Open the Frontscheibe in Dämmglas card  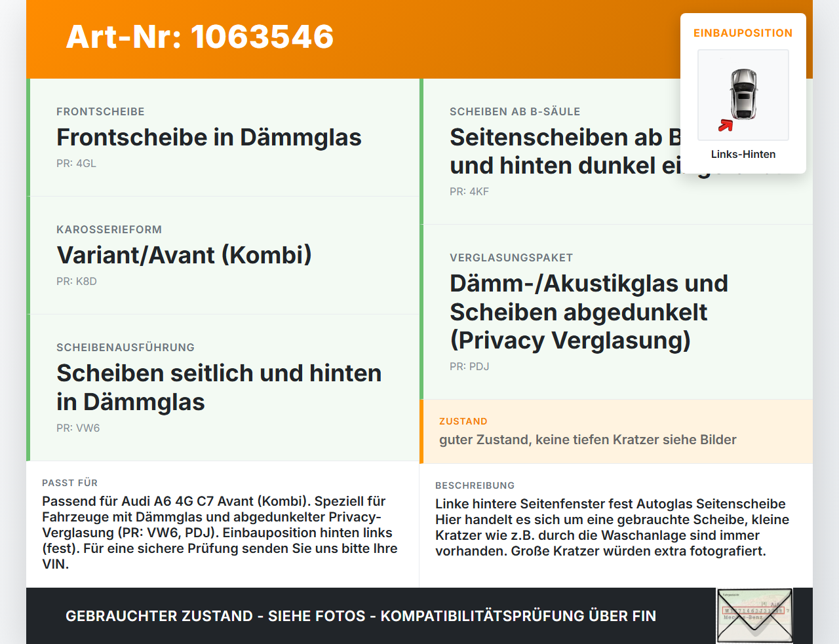(x=223, y=138)
